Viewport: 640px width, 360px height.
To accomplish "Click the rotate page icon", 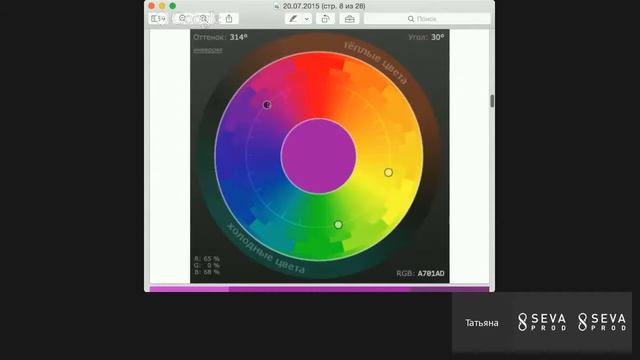I will pos(325,19).
